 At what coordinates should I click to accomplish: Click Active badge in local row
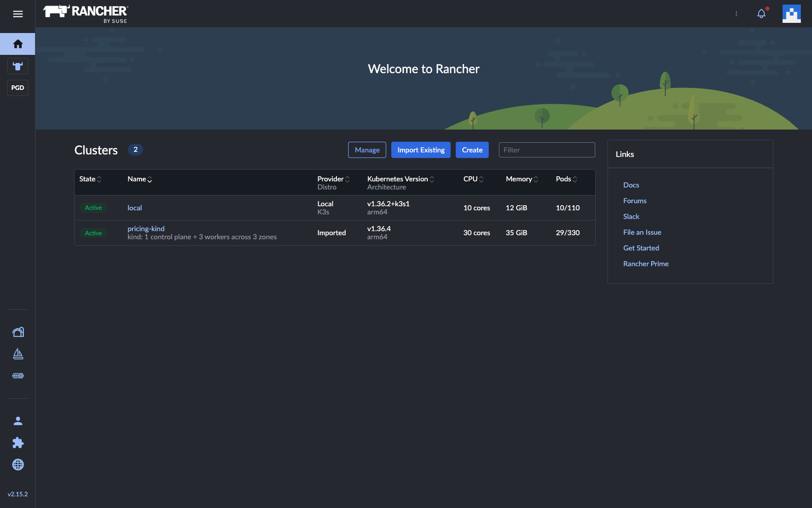93,208
